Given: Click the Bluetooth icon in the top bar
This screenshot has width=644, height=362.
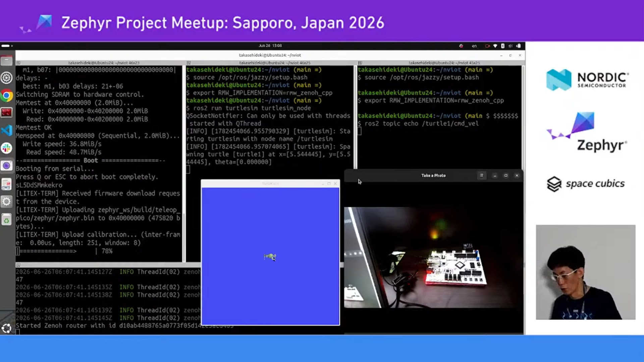Looking at the screenshot, I should click(502, 46).
